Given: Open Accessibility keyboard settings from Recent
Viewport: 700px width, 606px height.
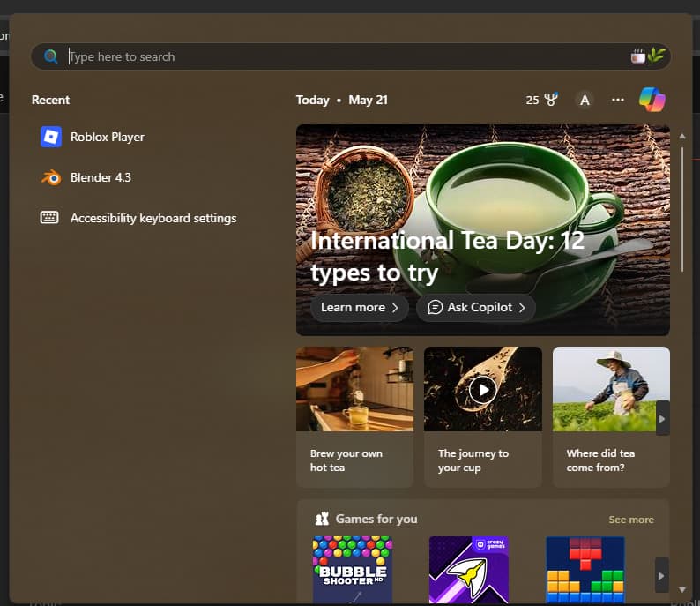Looking at the screenshot, I should (x=153, y=218).
